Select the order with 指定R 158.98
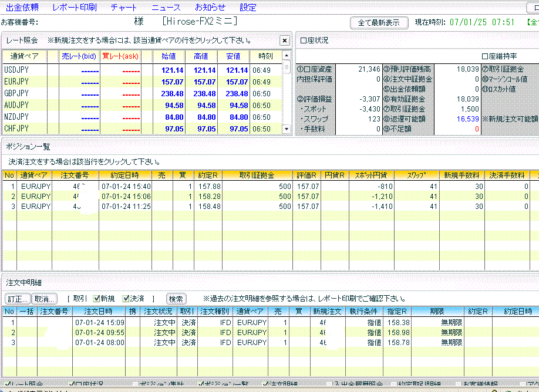The height and width of the screenshot is (392, 539). click(270, 333)
